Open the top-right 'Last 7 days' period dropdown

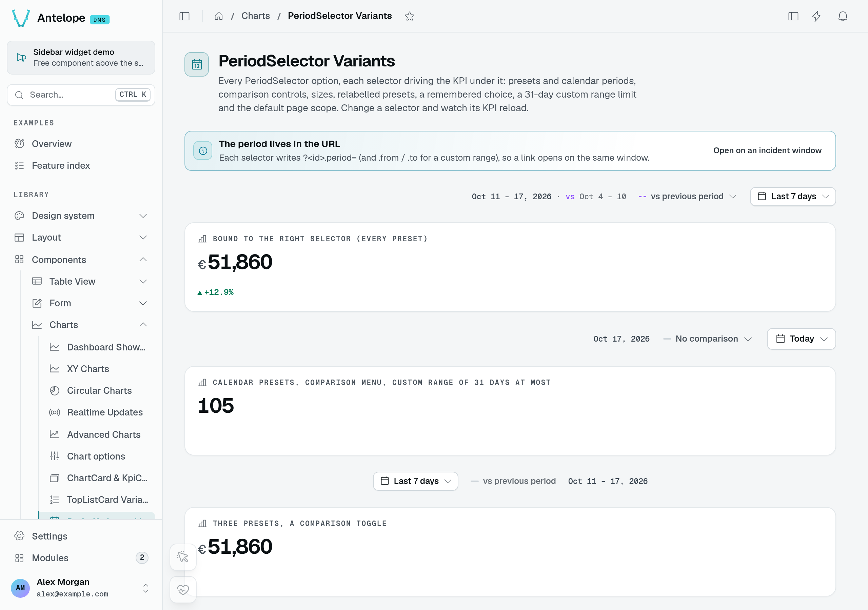coord(793,197)
